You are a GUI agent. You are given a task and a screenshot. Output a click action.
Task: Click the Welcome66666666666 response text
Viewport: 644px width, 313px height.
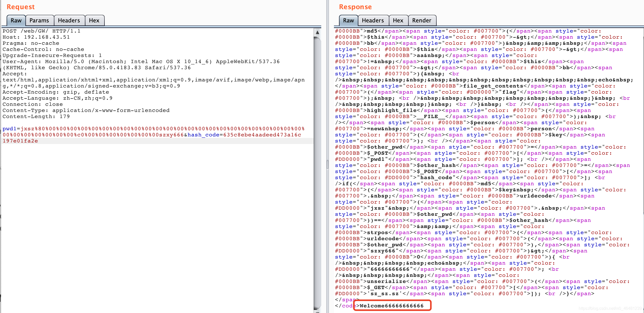pyautogui.click(x=392, y=306)
